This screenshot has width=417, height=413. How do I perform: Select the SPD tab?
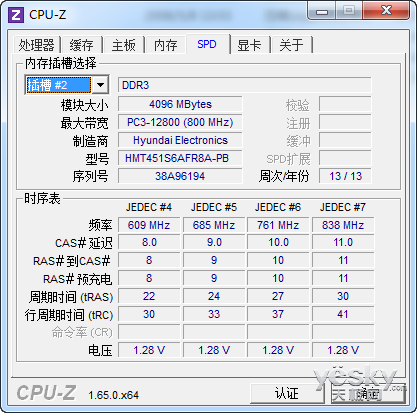coord(207,44)
